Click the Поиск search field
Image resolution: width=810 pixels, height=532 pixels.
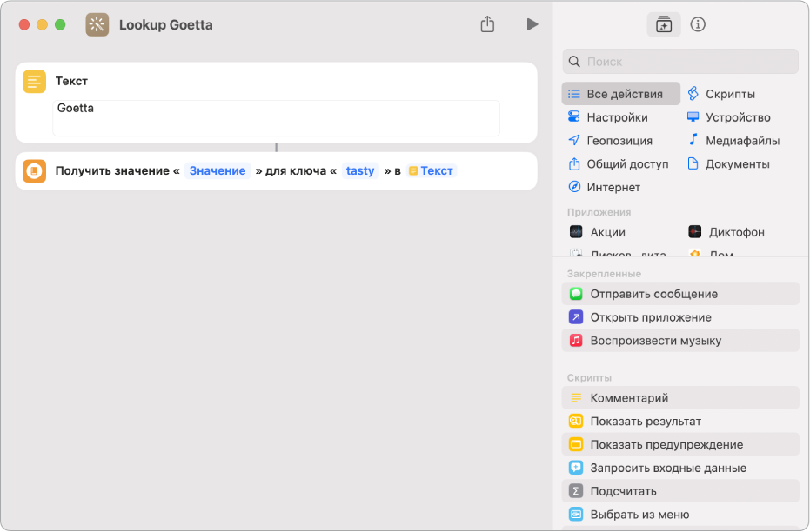click(680, 62)
